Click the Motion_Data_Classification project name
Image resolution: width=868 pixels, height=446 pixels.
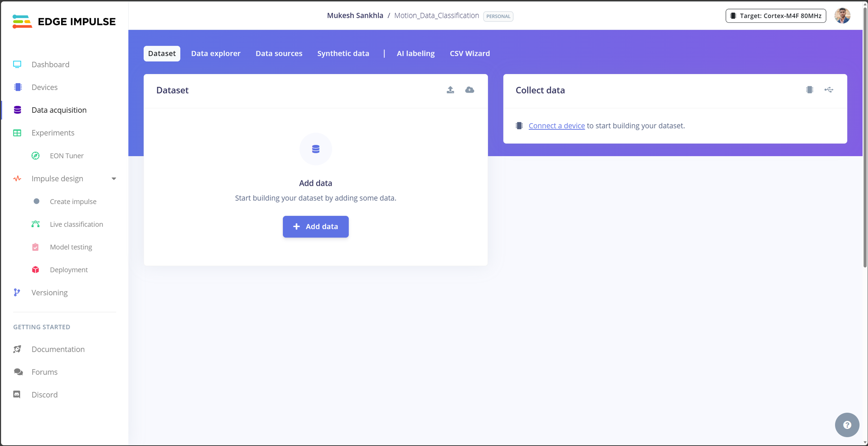436,16
